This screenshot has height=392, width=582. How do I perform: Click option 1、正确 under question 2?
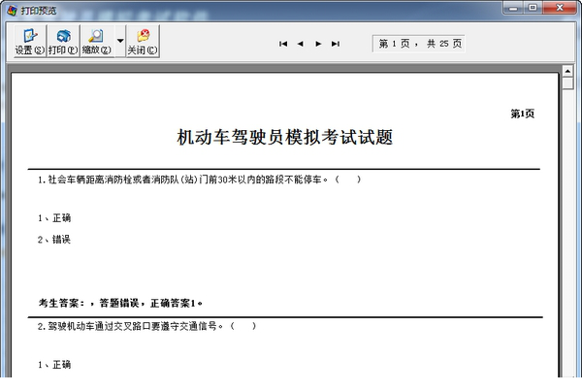pyautogui.click(x=54, y=365)
